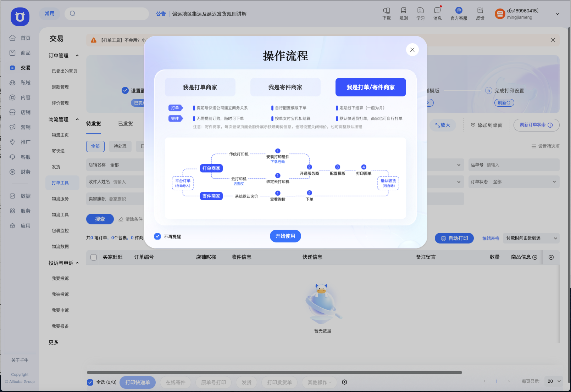This screenshot has height=392, width=571.
Task: Open 内容 content in the sidebar
Action: click(20, 97)
